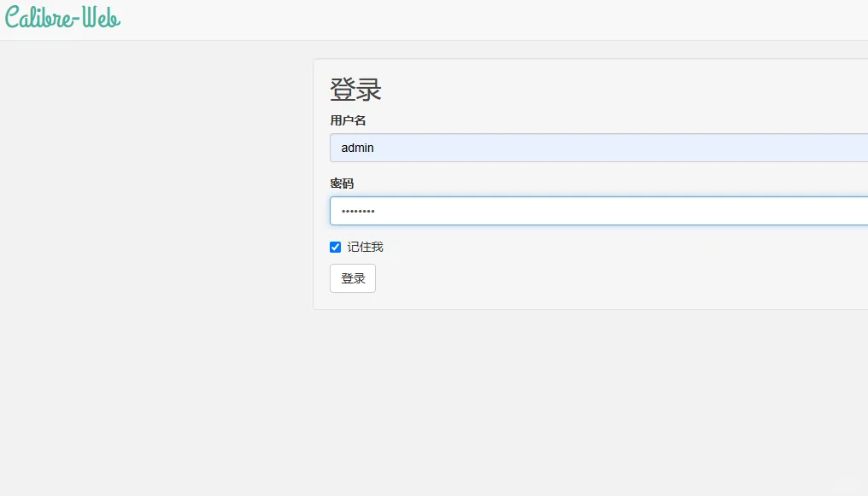
Task: Focus the 密码 password field
Action: click(599, 211)
